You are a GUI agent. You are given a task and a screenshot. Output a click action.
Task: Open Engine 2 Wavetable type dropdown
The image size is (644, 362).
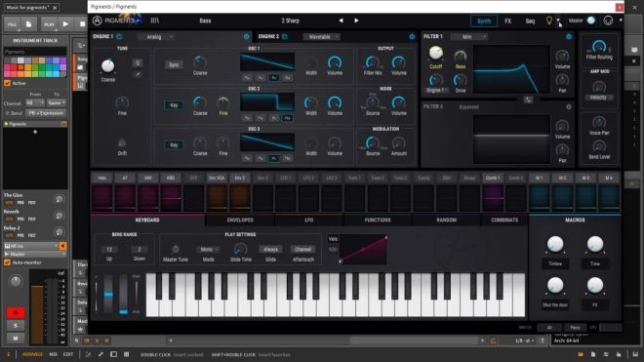coord(322,36)
